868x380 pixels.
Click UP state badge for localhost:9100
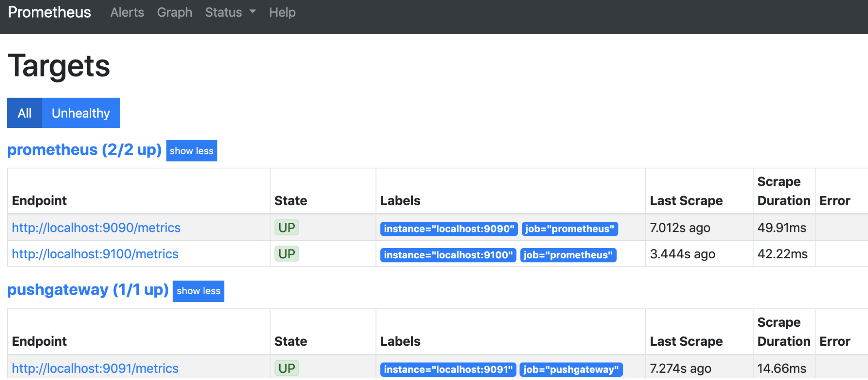[287, 254]
